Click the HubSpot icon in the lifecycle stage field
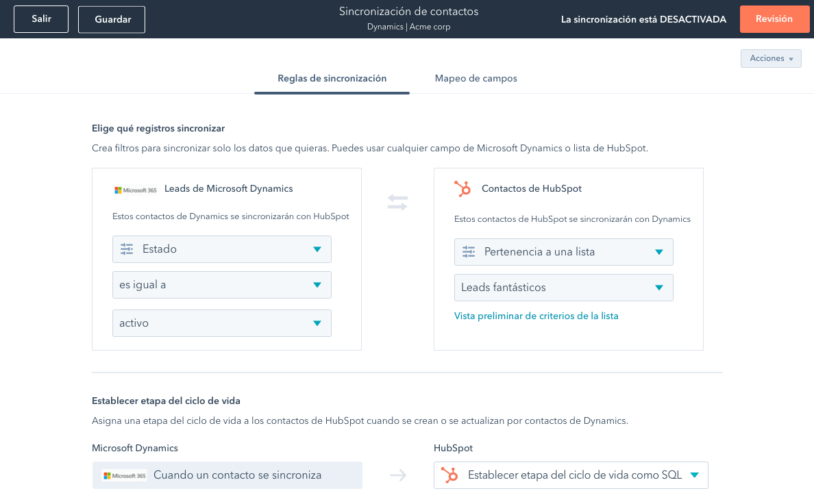 click(x=450, y=475)
